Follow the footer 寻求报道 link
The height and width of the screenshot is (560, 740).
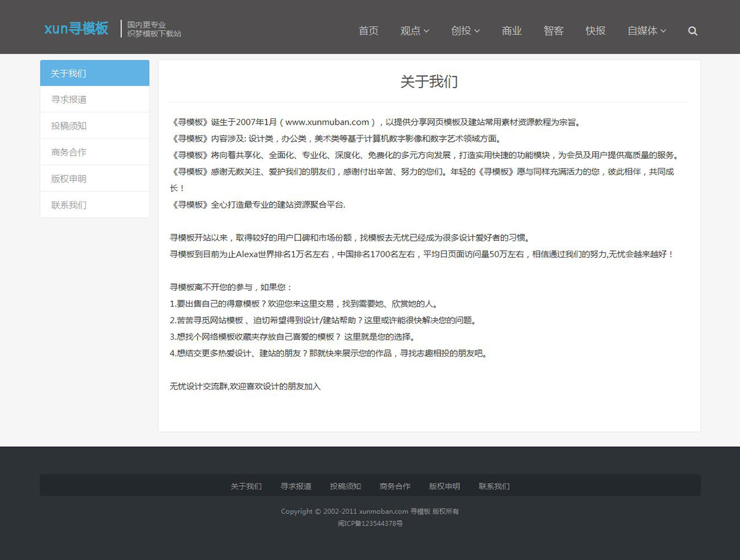pos(295,486)
